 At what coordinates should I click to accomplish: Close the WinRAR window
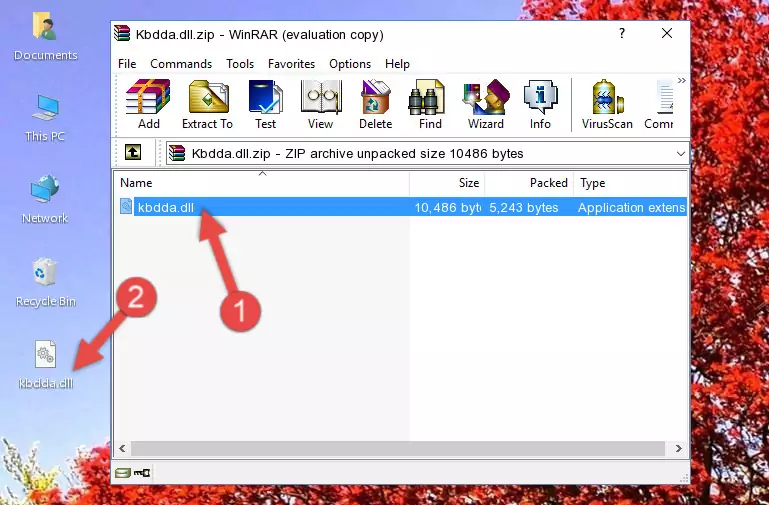pyautogui.click(x=667, y=33)
